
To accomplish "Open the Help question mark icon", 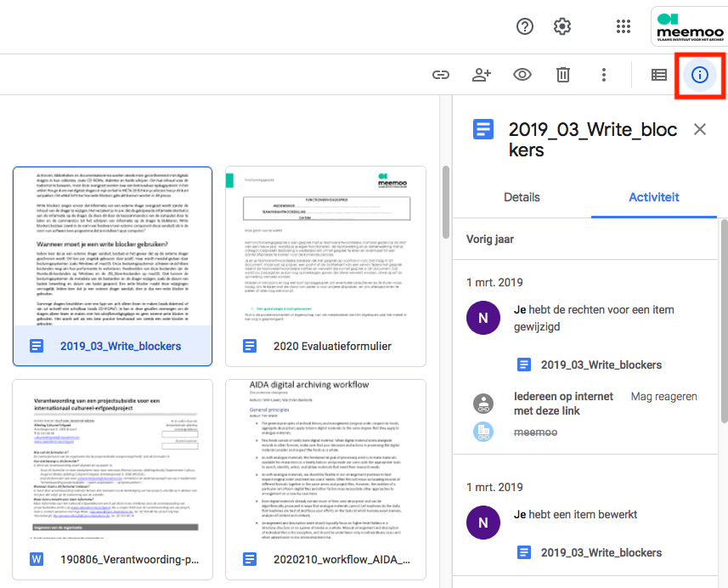I will click(x=525, y=26).
